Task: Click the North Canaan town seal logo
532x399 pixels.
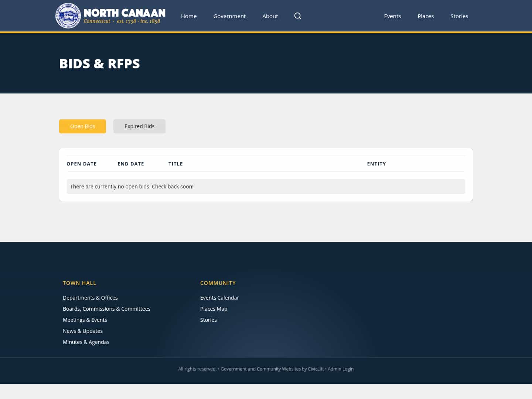Action: pyautogui.click(x=68, y=16)
